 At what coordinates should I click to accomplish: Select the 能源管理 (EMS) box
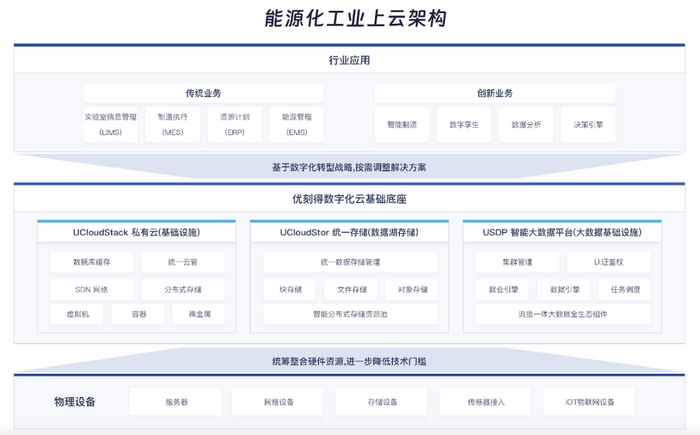(296, 125)
